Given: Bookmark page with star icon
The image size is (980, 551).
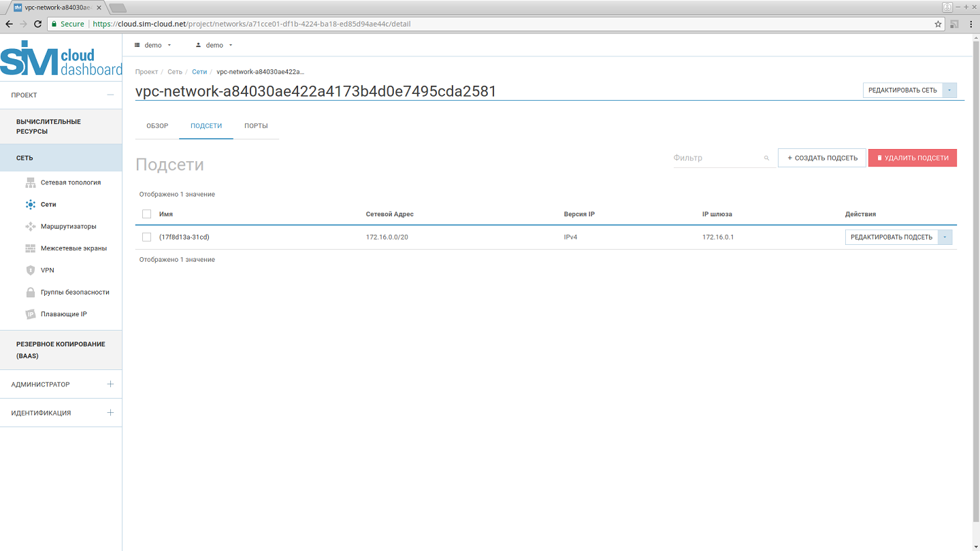Looking at the screenshot, I should (938, 24).
